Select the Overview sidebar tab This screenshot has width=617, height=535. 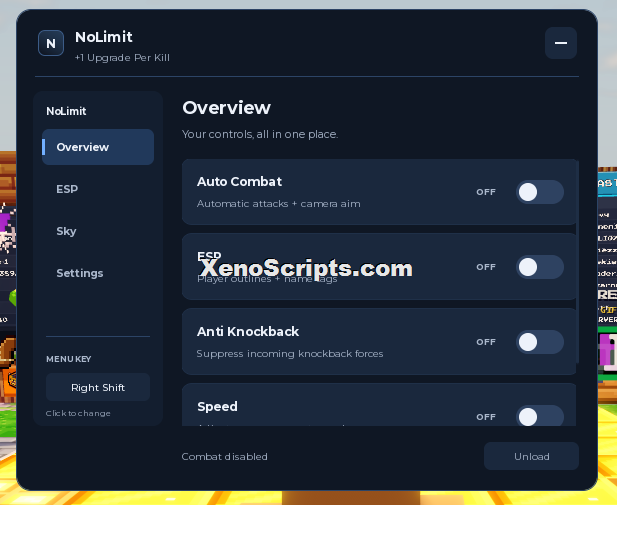click(98, 147)
